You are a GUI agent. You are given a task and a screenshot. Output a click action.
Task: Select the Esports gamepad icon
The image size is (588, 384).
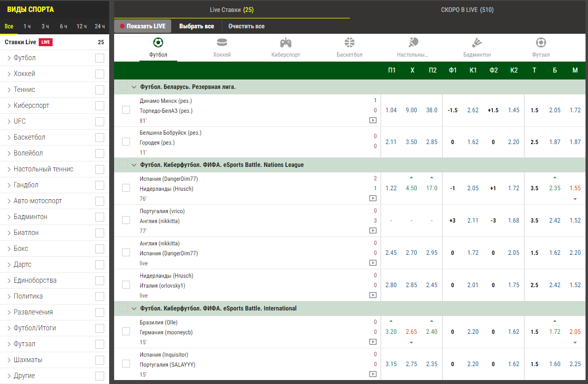click(x=286, y=43)
